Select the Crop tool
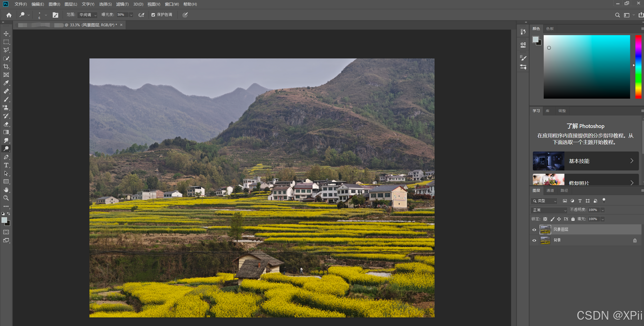 [x=6, y=67]
